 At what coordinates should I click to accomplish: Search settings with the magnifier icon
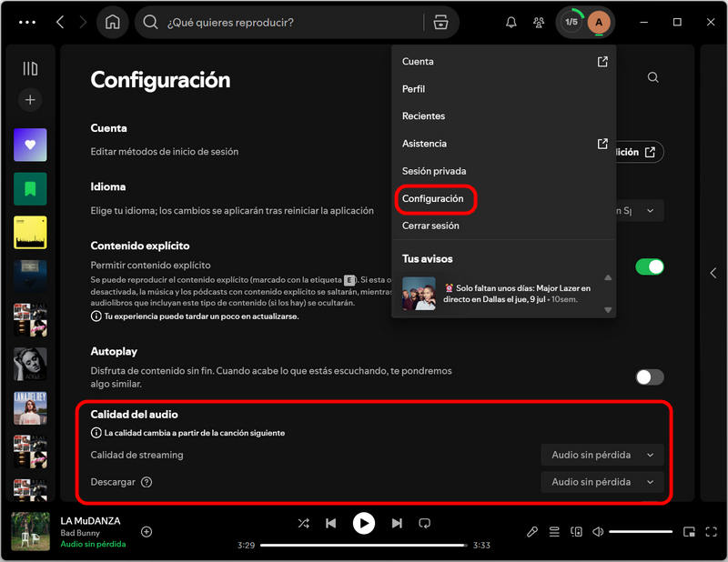652,77
